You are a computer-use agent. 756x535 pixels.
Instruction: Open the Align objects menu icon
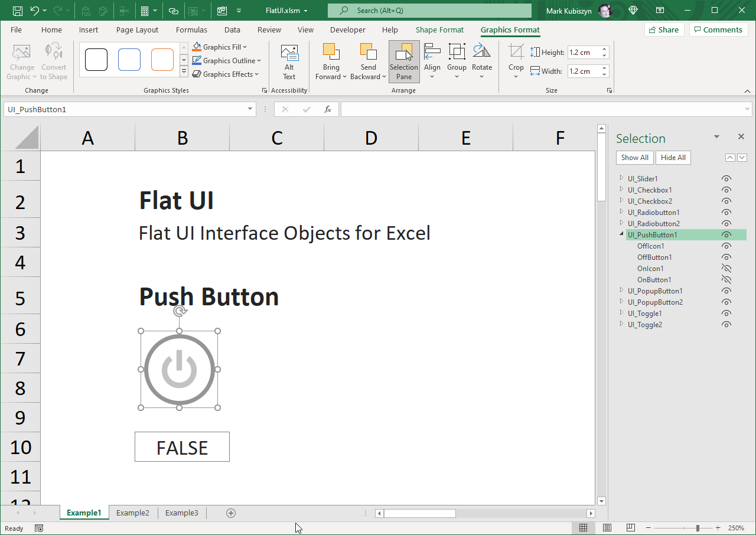432,53
